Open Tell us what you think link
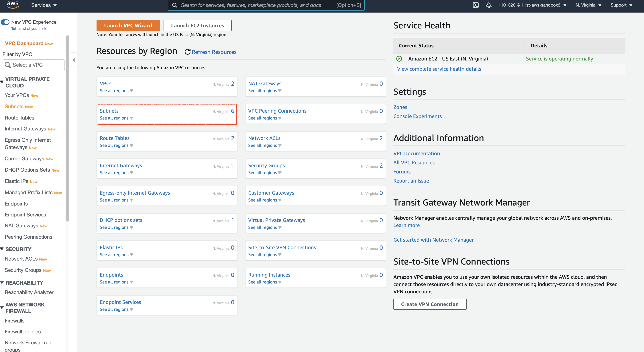The image size is (644, 352). point(29,29)
